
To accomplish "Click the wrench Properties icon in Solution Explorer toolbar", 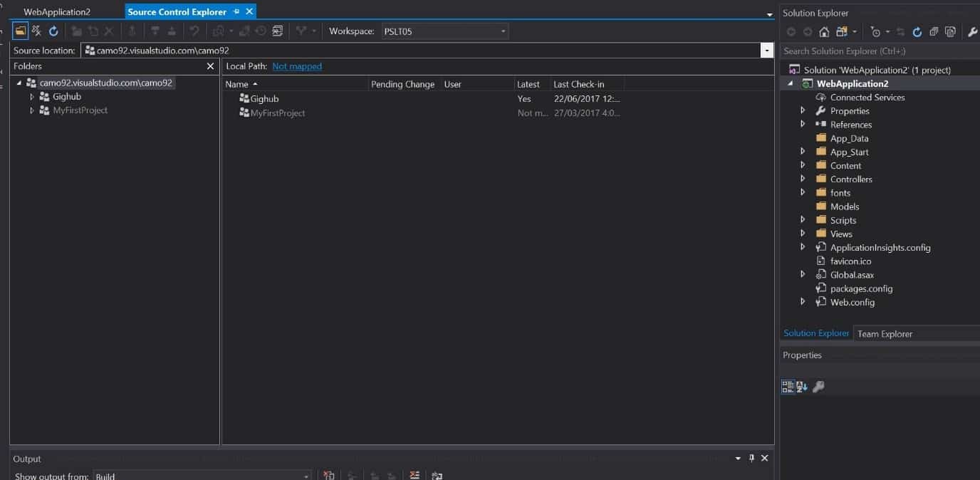I will click(973, 32).
